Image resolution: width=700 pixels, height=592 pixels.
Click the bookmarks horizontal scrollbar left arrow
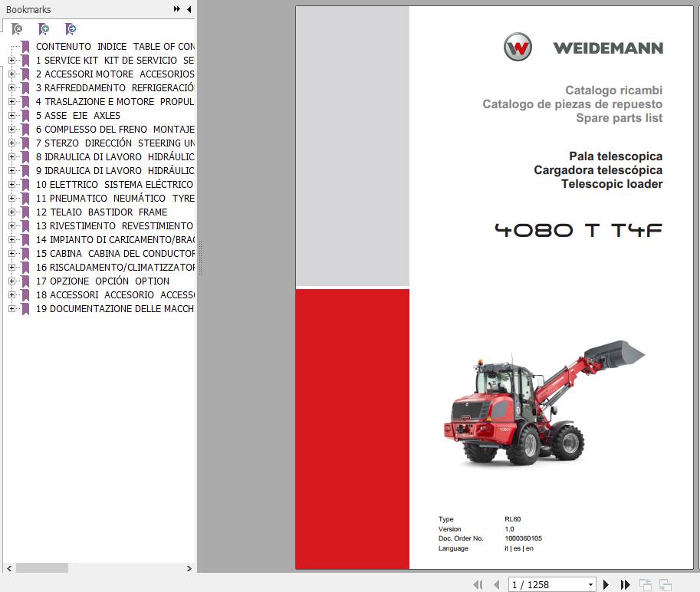9,568
